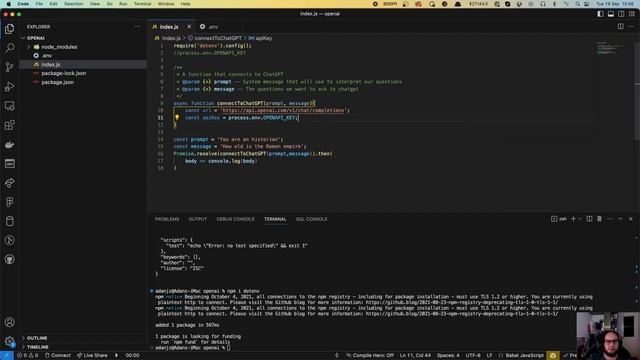Close the index.js editor tab
640x360 pixels.
(189, 27)
